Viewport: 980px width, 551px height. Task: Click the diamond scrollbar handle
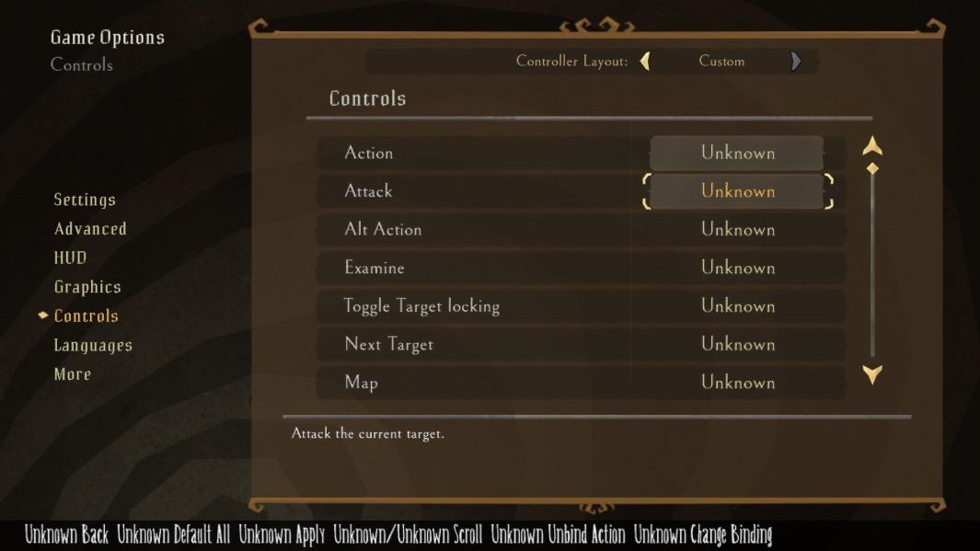pyautogui.click(x=872, y=169)
